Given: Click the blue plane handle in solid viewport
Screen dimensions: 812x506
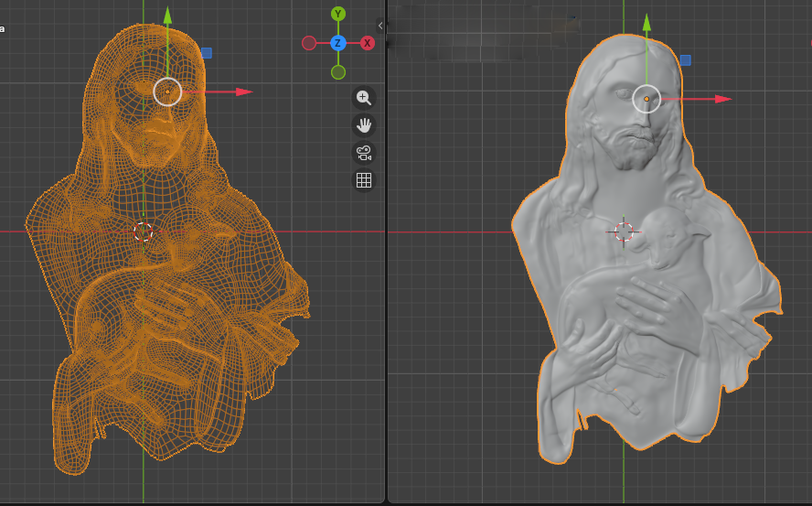Looking at the screenshot, I should click(x=685, y=60).
